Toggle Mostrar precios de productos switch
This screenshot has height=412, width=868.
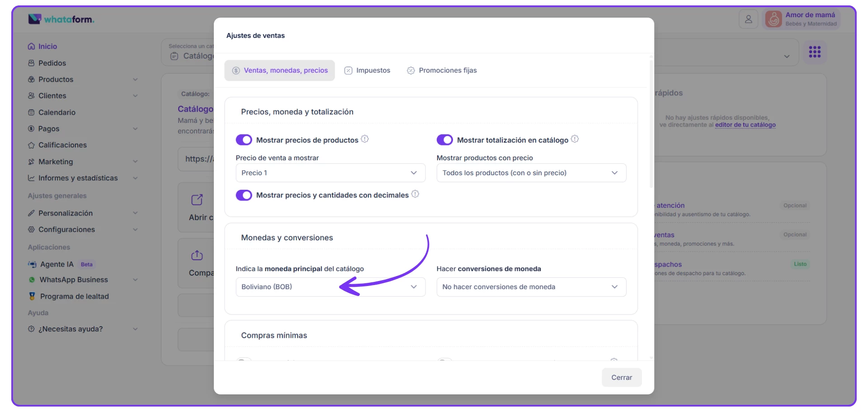(244, 140)
